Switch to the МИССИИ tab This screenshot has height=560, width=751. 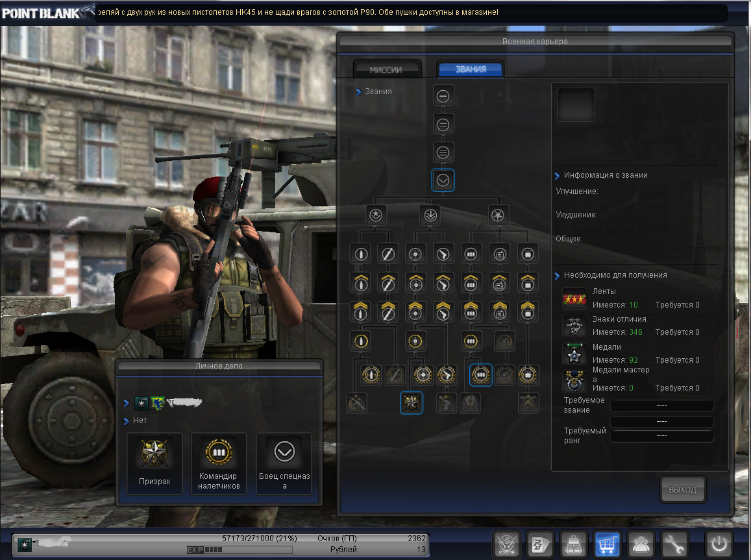386,69
